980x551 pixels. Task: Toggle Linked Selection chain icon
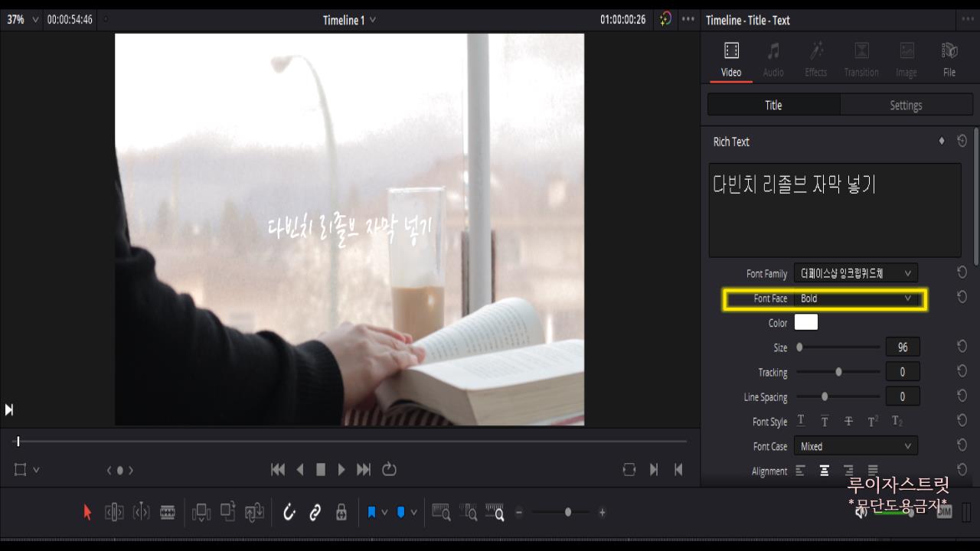point(315,513)
